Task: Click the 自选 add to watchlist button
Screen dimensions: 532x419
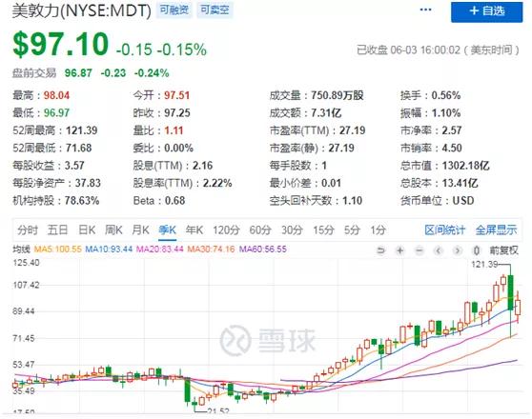Action: [486, 11]
